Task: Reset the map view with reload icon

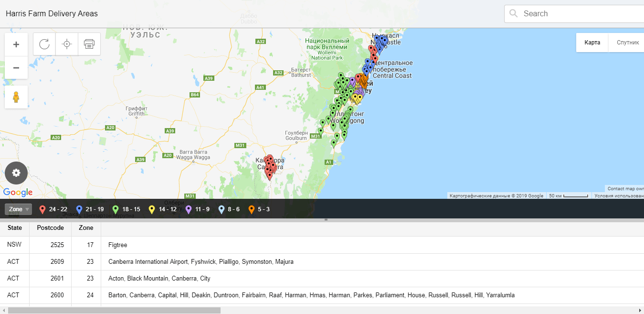Action: pos(44,44)
